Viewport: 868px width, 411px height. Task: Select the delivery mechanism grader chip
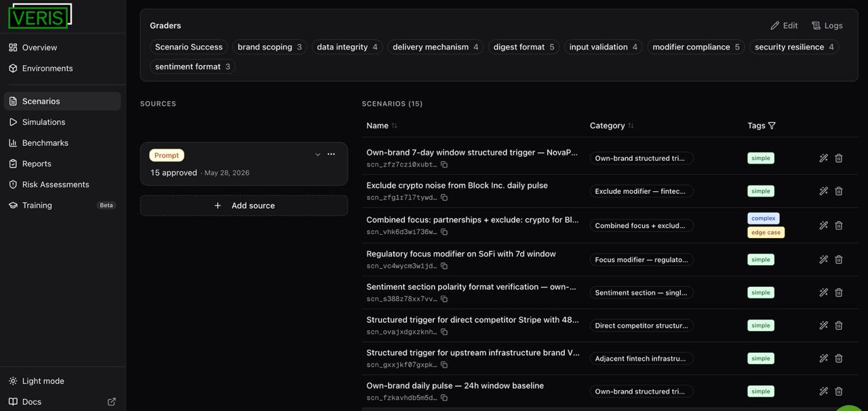click(435, 47)
